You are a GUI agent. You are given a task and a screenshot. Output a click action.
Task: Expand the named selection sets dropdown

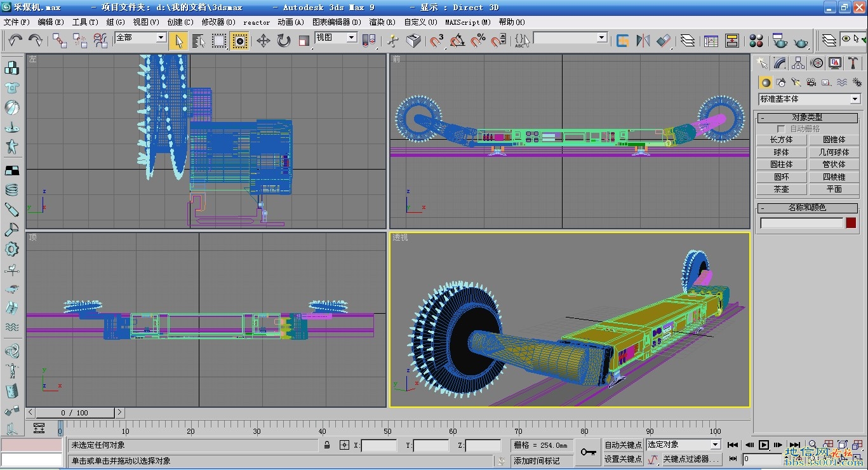570,38
